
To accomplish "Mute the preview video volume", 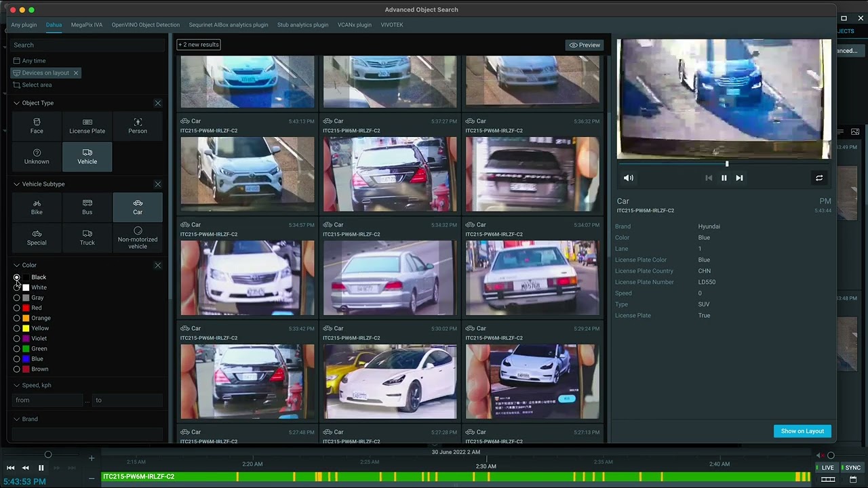I will 629,178.
